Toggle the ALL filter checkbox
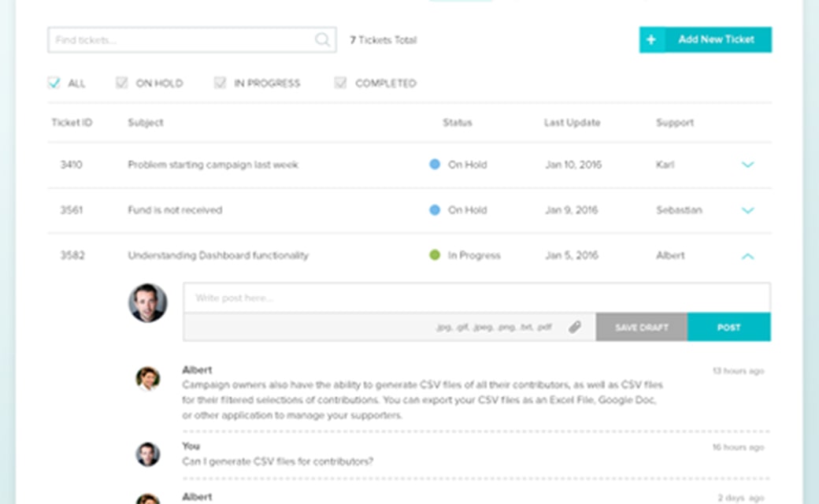 (54, 83)
